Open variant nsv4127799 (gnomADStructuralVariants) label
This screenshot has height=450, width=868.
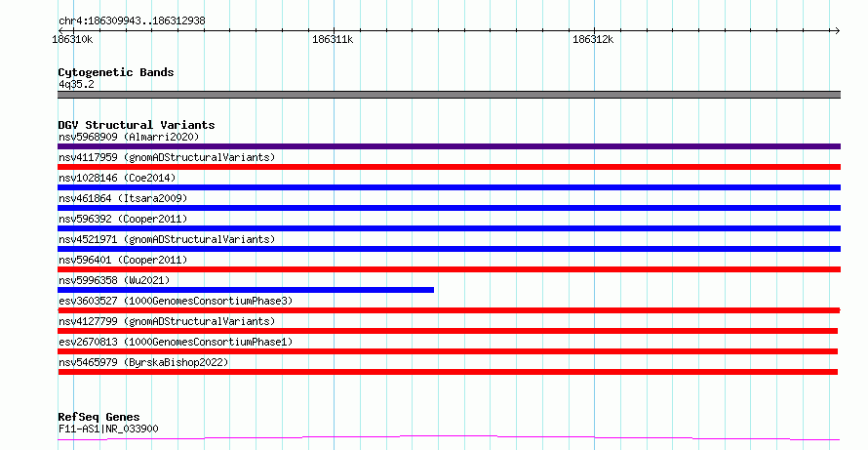(167, 321)
